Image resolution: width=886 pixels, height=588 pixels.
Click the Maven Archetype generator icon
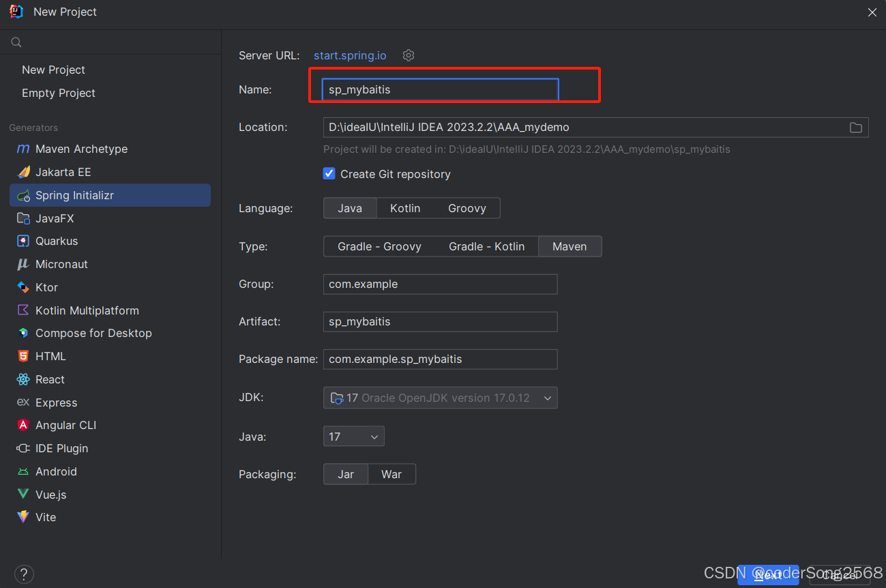23,149
